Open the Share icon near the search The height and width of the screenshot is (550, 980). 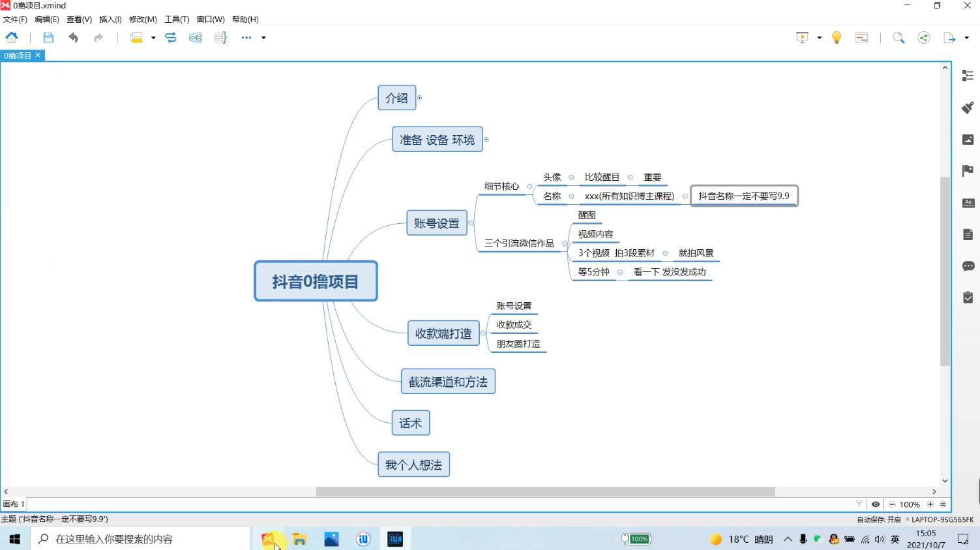click(x=923, y=37)
